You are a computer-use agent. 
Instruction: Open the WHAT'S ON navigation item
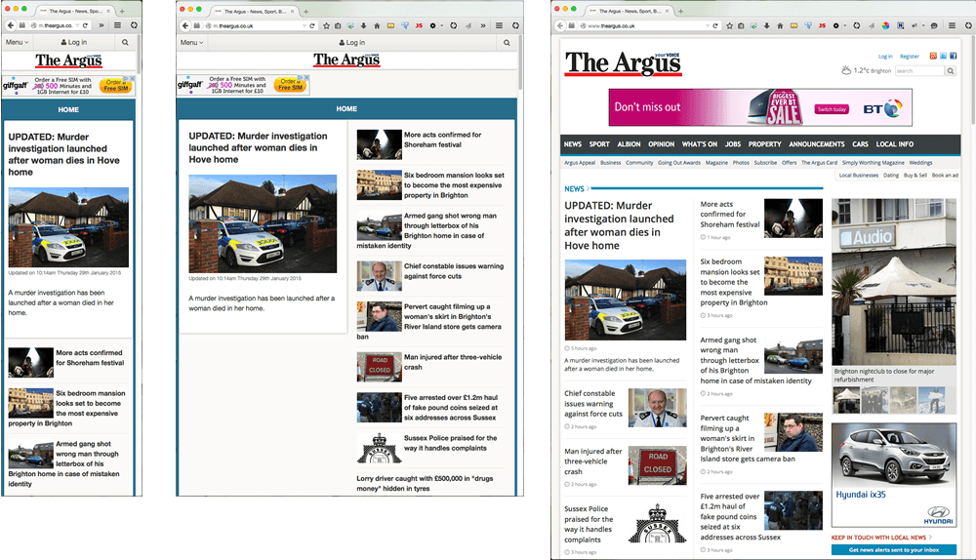click(x=699, y=143)
